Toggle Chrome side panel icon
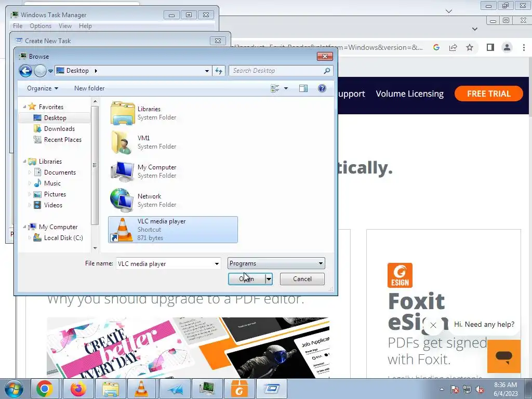This screenshot has width=532, height=399. coord(490,47)
